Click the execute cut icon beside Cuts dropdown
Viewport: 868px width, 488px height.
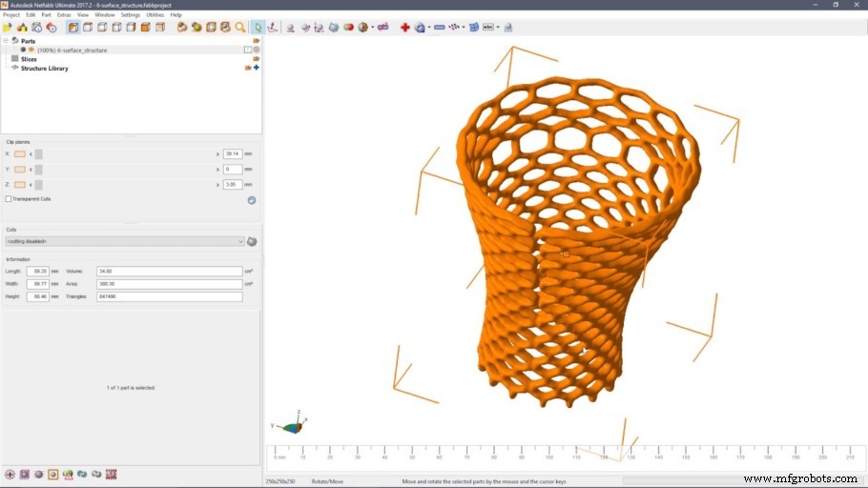(x=252, y=242)
